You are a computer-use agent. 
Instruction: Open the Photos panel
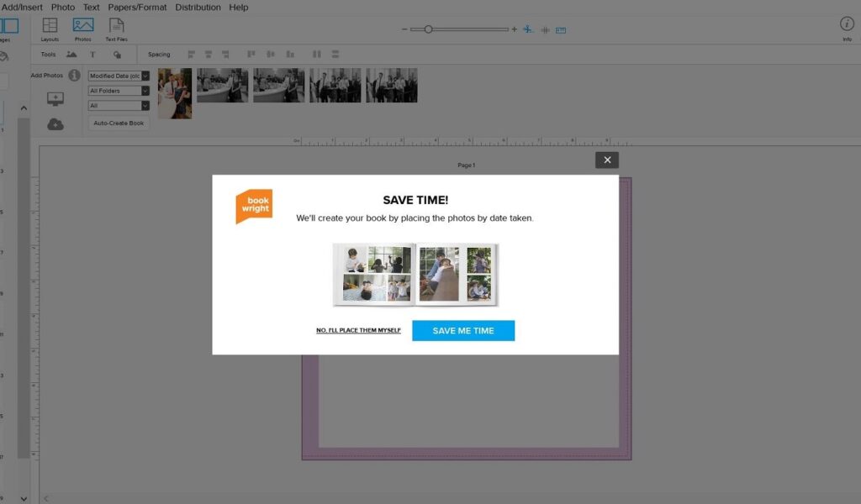83,29
